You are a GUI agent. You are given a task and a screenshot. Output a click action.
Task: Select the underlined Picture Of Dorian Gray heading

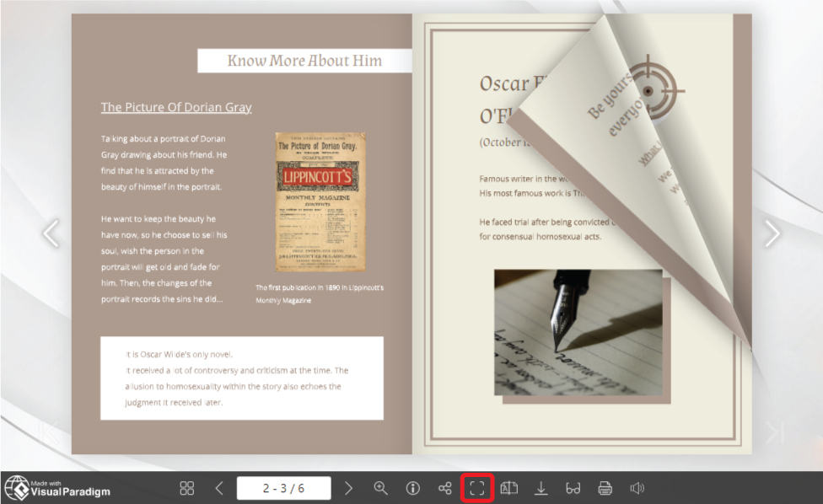176,107
